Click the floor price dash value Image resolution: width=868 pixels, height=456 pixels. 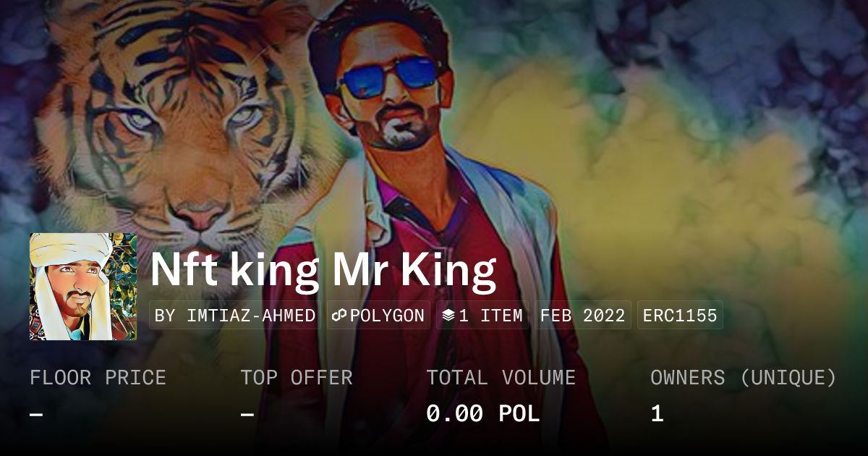click(x=36, y=415)
